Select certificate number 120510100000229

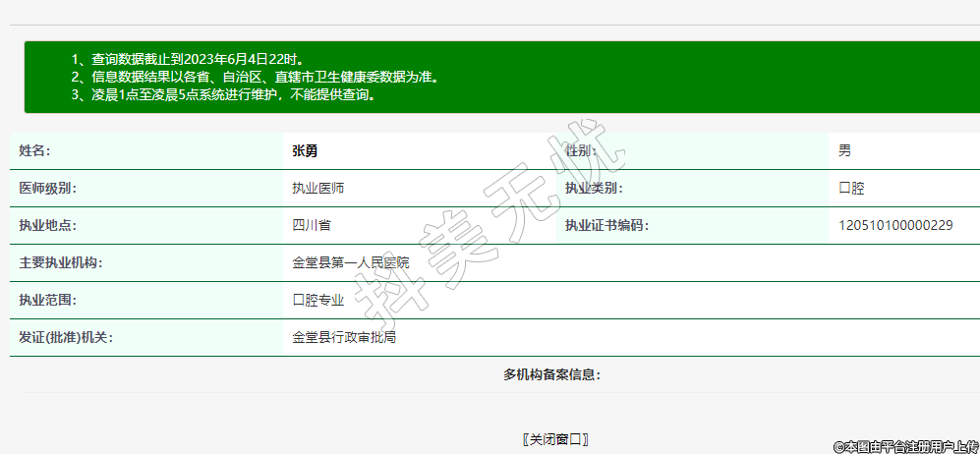tap(894, 226)
